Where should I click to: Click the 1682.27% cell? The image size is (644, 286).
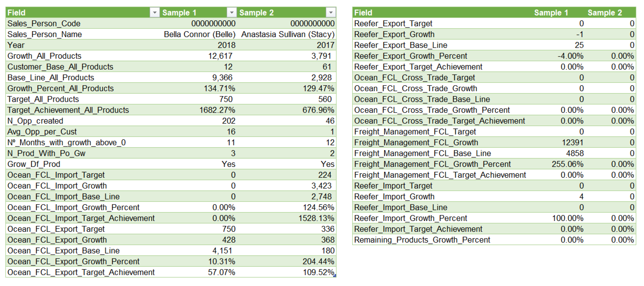[217, 110]
